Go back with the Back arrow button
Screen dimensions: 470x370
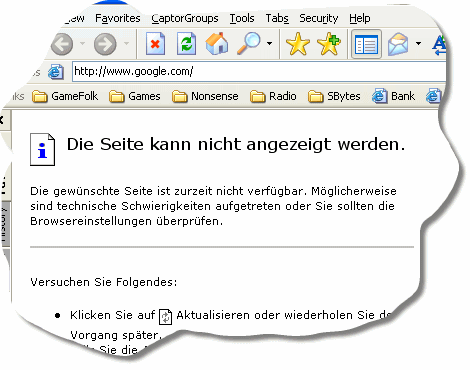62,44
